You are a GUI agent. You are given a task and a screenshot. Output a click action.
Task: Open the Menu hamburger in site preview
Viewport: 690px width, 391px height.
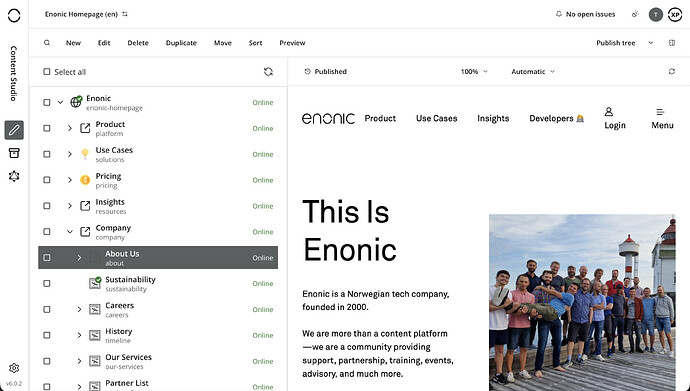click(662, 118)
